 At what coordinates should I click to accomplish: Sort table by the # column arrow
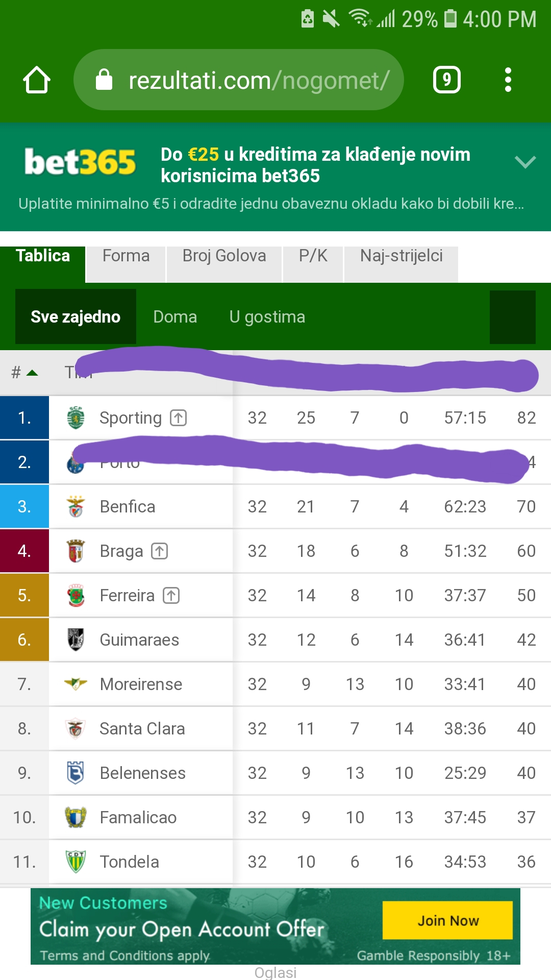tap(32, 373)
